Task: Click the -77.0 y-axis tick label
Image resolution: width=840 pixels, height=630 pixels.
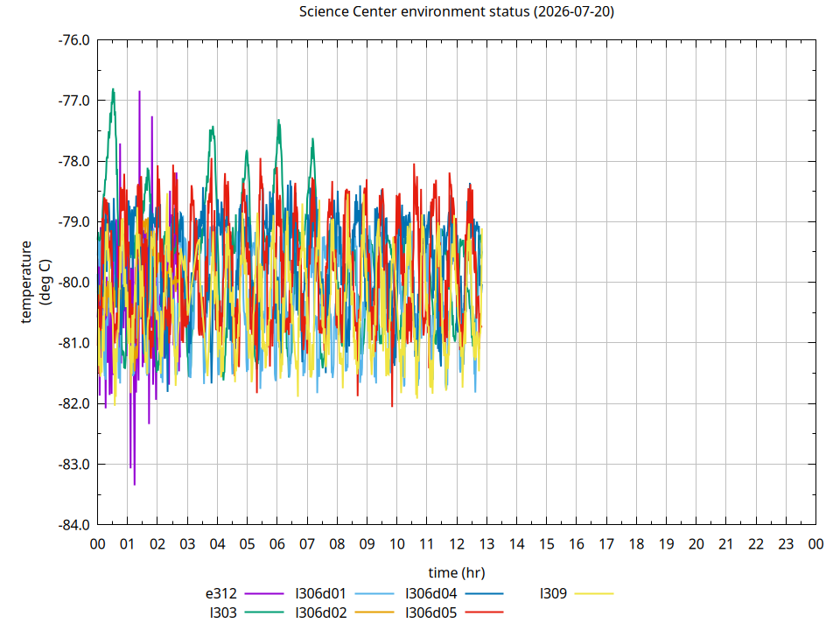Action: pyautogui.click(x=73, y=101)
